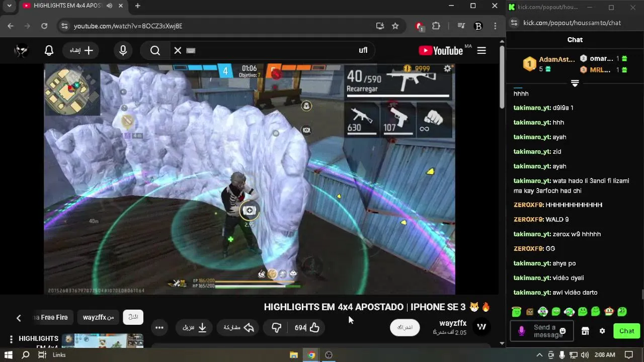This screenshot has width=644, height=362.
Task: Open the on-screen keyboard icon in search
Action: click(191, 50)
